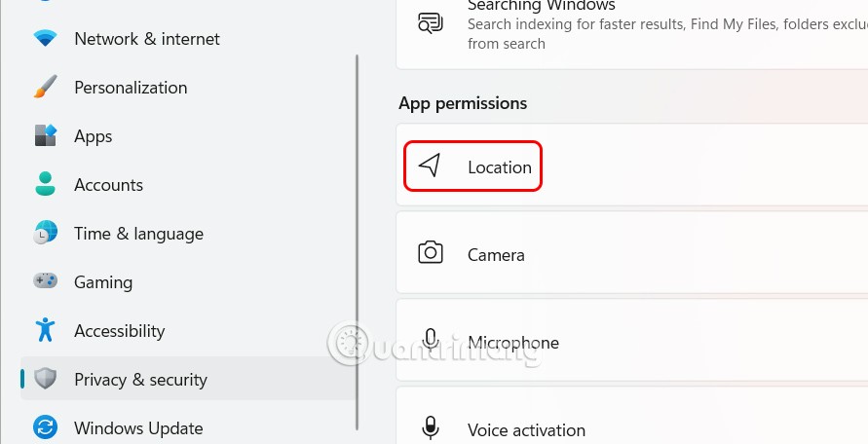Click the Voice activation microphone icon
This screenshot has width=868, height=444.
click(x=430, y=428)
